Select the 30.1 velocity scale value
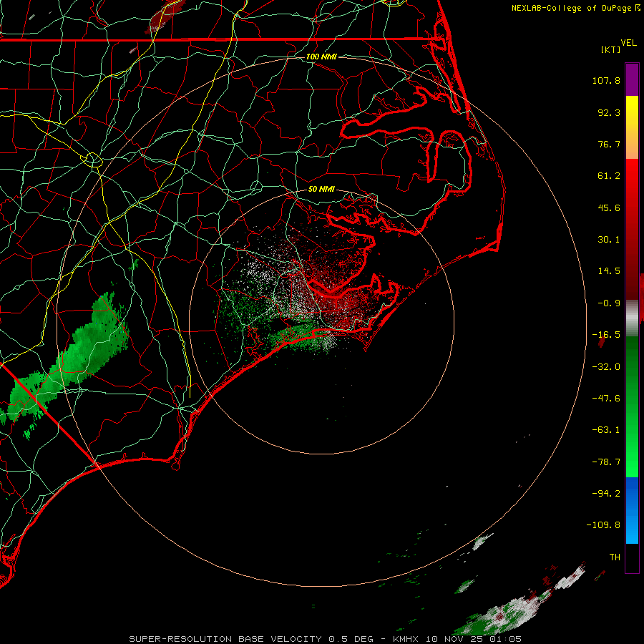 (x=609, y=240)
